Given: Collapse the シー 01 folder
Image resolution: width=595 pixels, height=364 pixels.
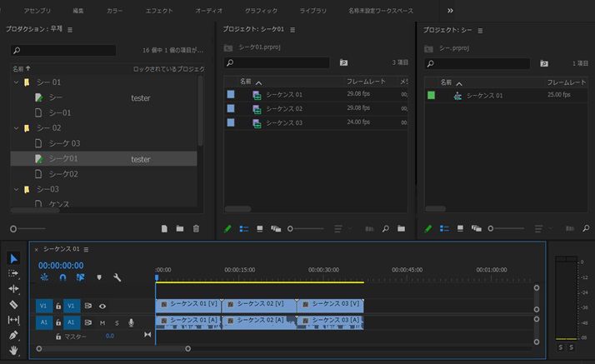Looking at the screenshot, I should pos(16,82).
